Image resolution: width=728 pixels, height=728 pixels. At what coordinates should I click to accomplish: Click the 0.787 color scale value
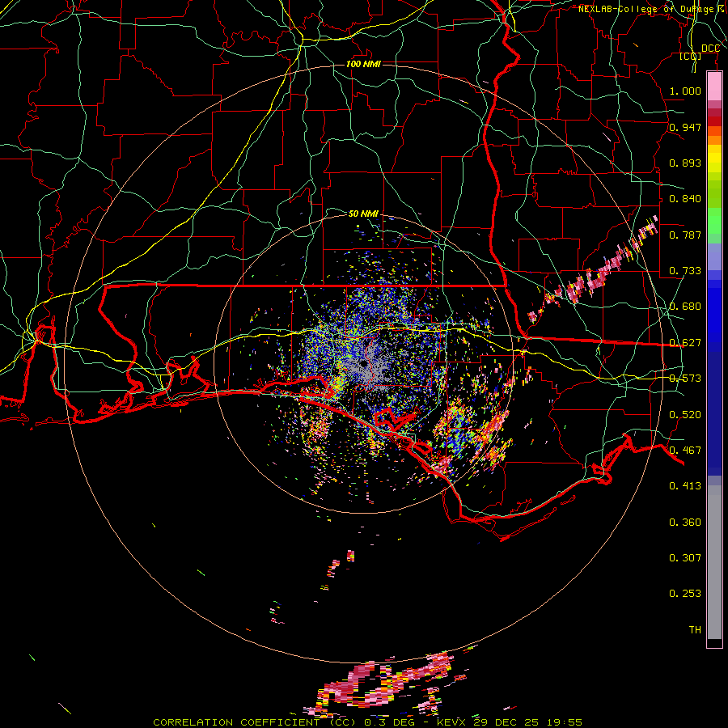(685, 235)
